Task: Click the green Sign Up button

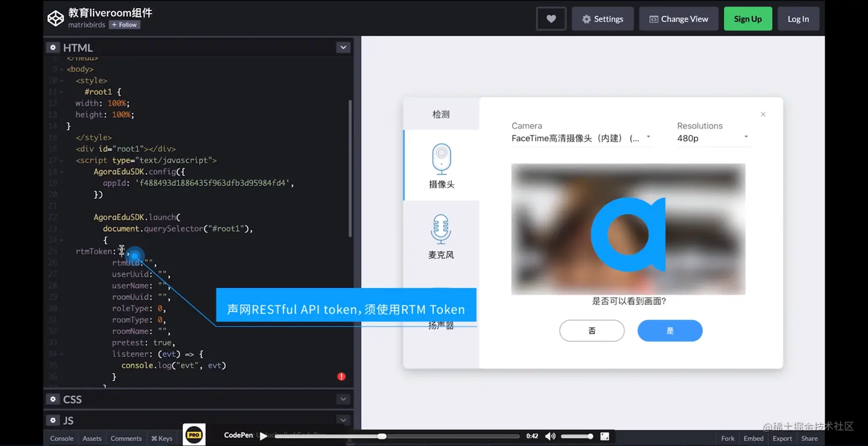Action: tap(747, 18)
